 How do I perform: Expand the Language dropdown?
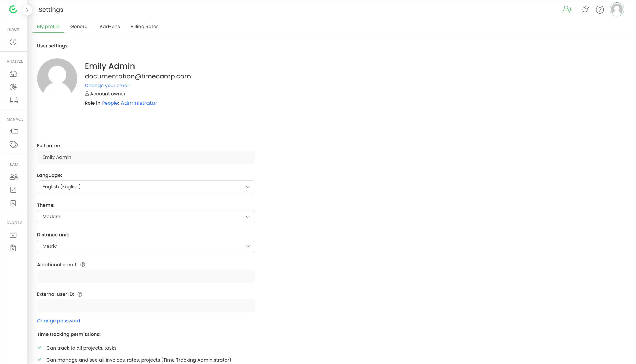[146, 187]
